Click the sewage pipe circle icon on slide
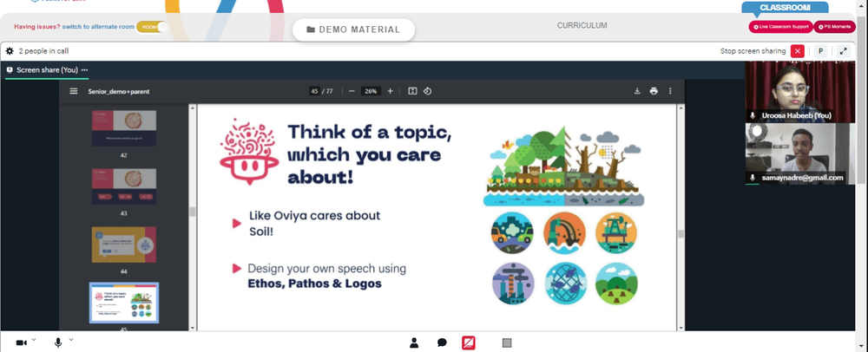The width and height of the screenshot is (868, 352). pos(564,233)
